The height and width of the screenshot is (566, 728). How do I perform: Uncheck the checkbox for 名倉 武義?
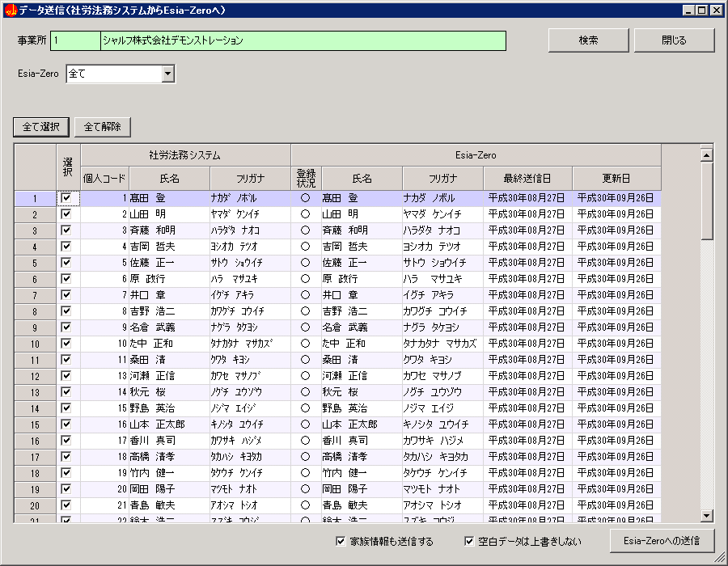point(66,327)
